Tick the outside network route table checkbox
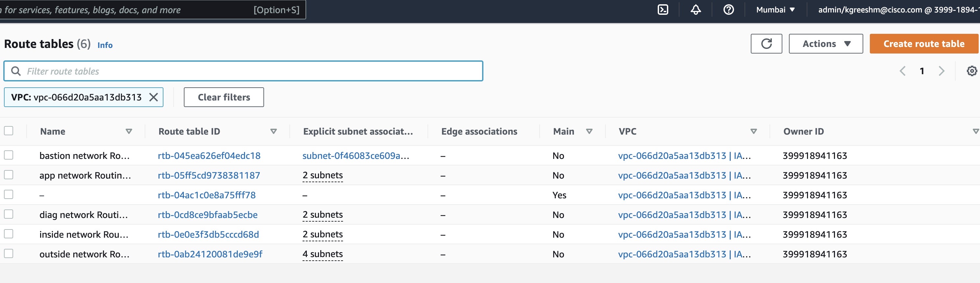 pyautogui.click(x=9, y=253)
